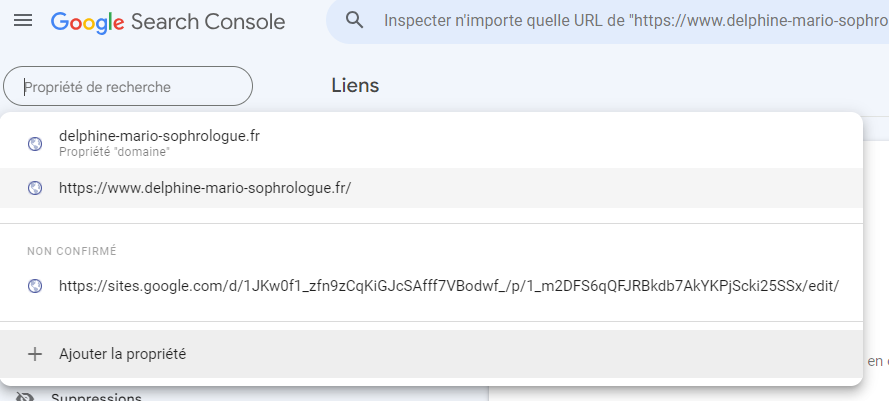Open the Suppressions sidebar item

(96, 397)
